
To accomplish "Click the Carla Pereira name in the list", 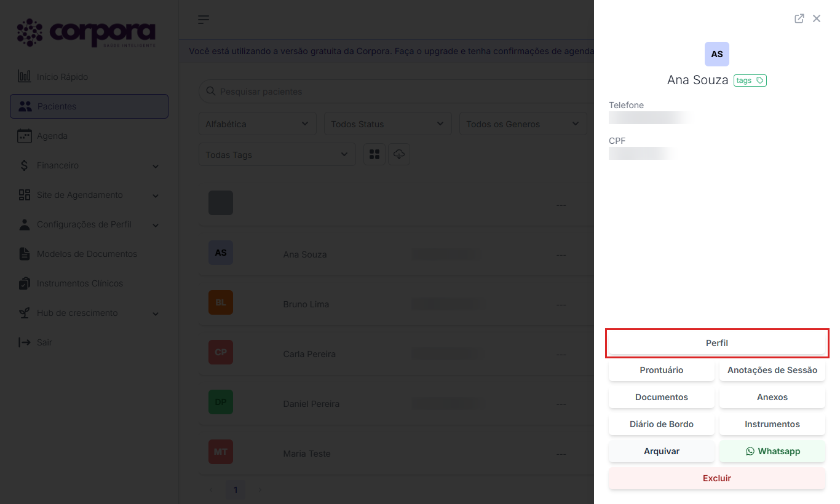I will [x=309, y=354].
